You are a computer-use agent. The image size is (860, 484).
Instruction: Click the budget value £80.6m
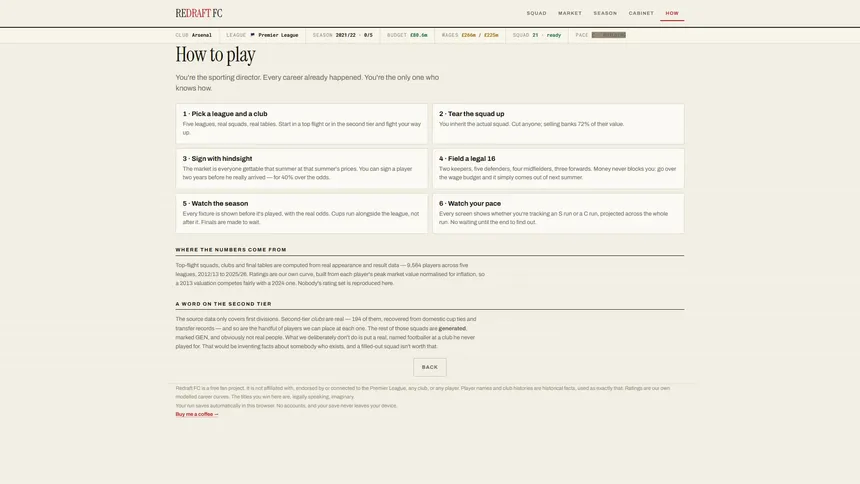[418, 35]
